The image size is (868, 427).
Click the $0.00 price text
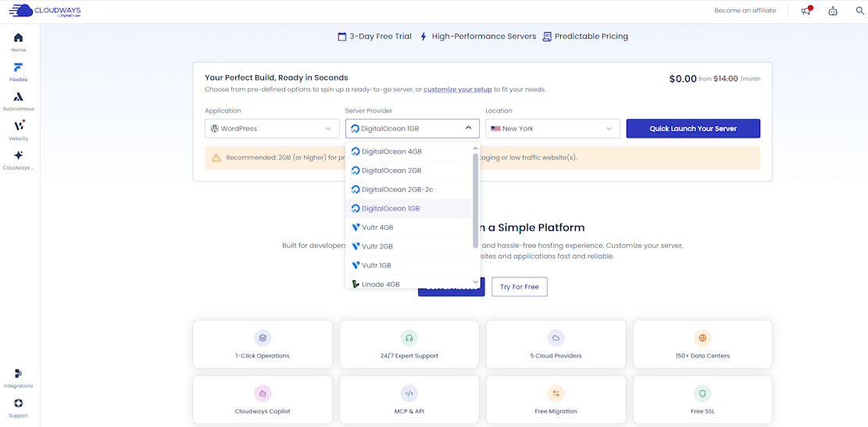tap(683, 79)
